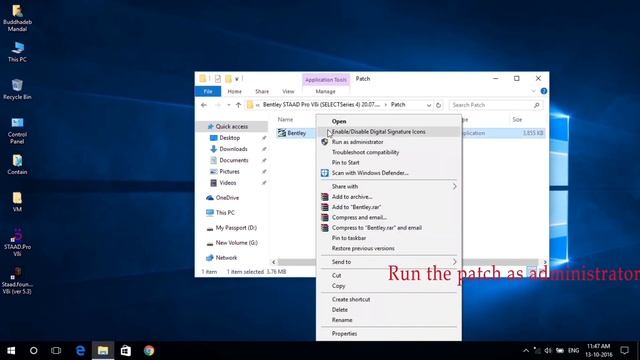640x360 pixels.
Task: Open the Send to submenu
Action: pyautogui.click(x=389, y=262)
